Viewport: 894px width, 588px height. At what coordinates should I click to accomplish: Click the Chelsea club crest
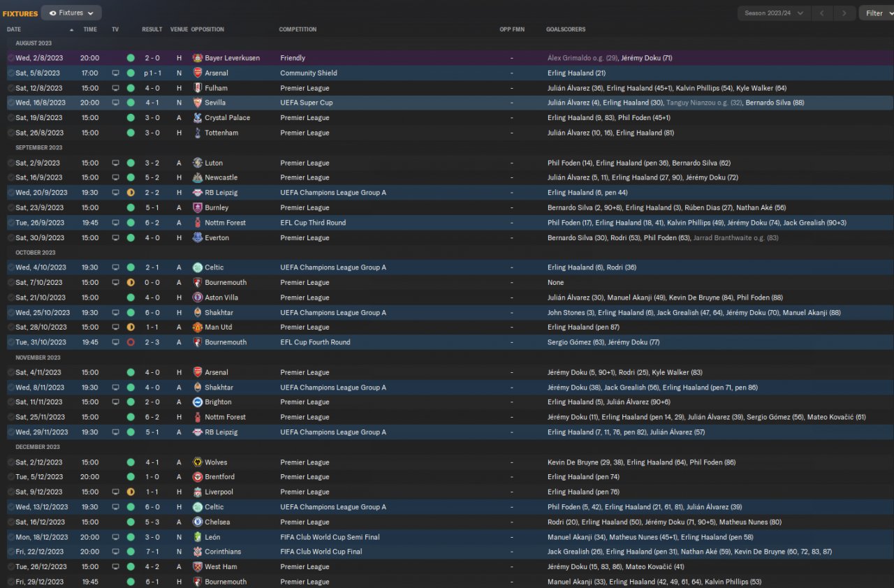click(198, 522)
